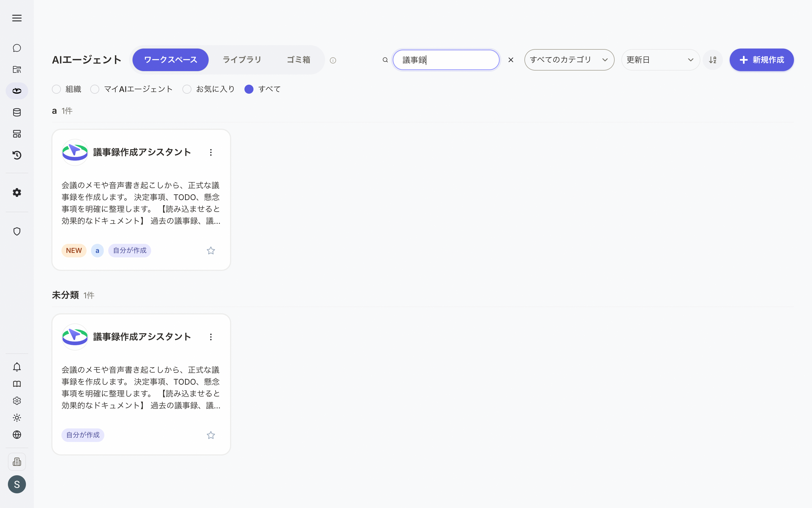Click the NEW badge on the first card
This screenshot has width=812, height=508.
coord(74,251)
